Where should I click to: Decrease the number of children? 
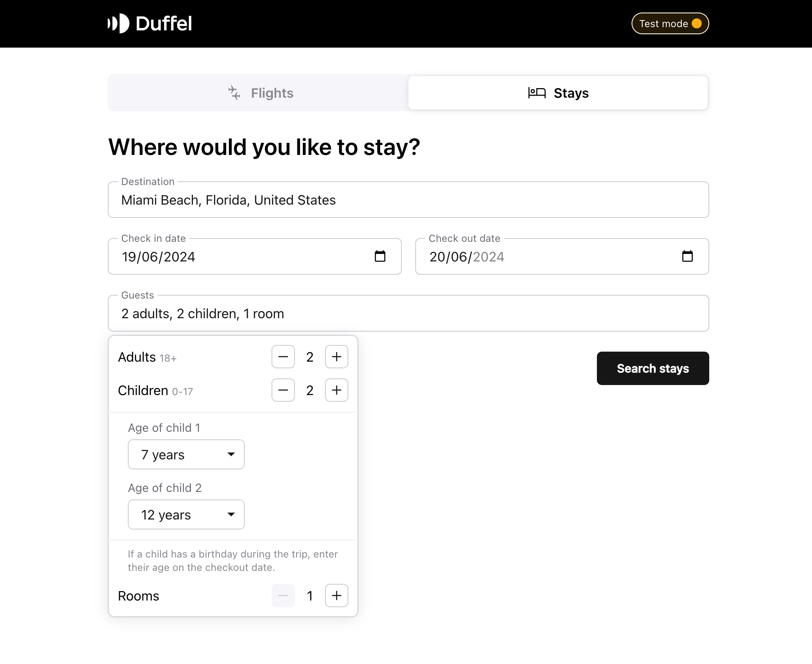[x=283, y=390]
